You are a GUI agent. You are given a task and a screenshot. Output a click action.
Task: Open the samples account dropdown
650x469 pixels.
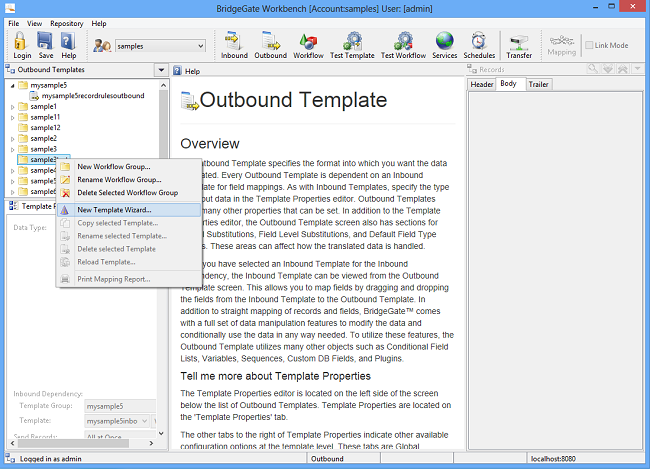point(201,46)
